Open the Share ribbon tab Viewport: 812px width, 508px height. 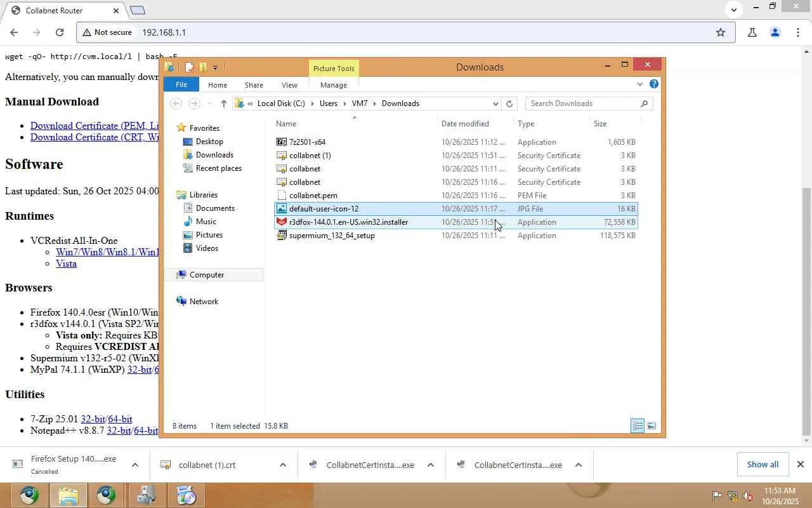254,85
